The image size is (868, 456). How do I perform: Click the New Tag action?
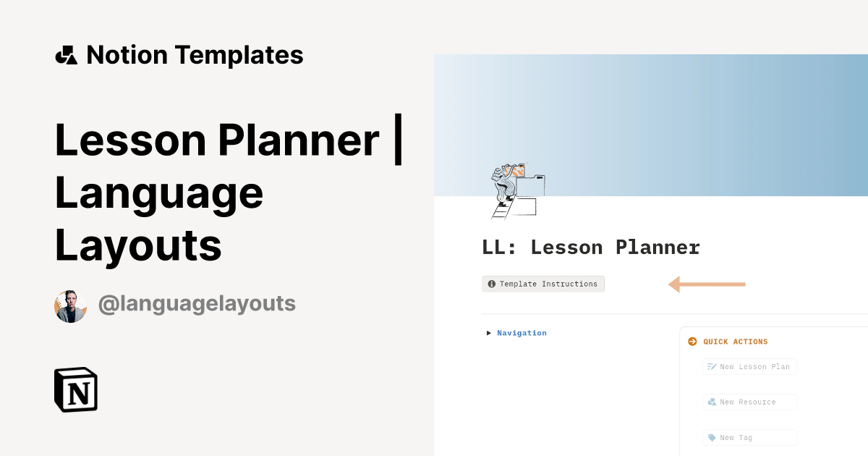(749, 437)
